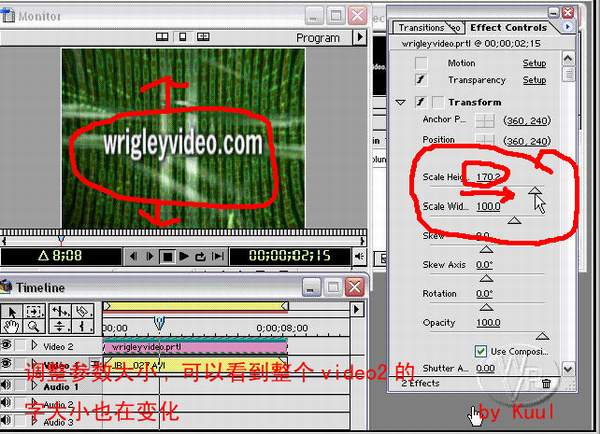
Task: Expand the Video 2 track triangle
Action: coord(34,346)
